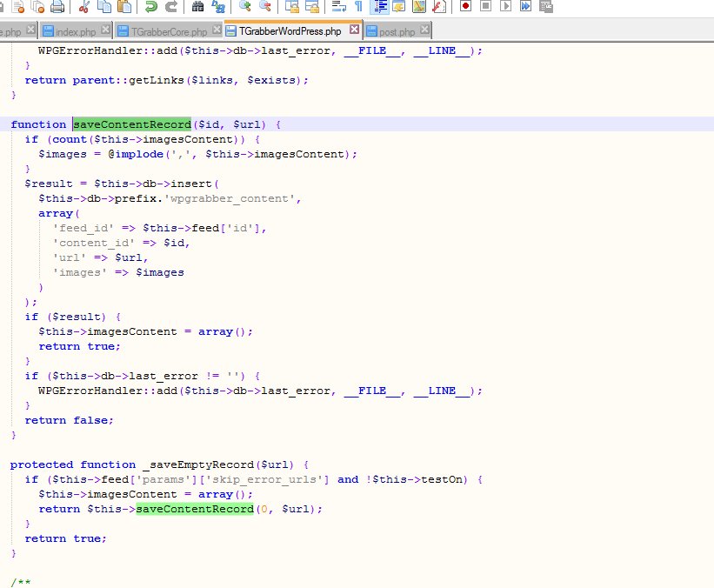The height and width of the screenshot is (588, 714).
Task: Start macro recording with the red dot
Action: pos(466,7)
